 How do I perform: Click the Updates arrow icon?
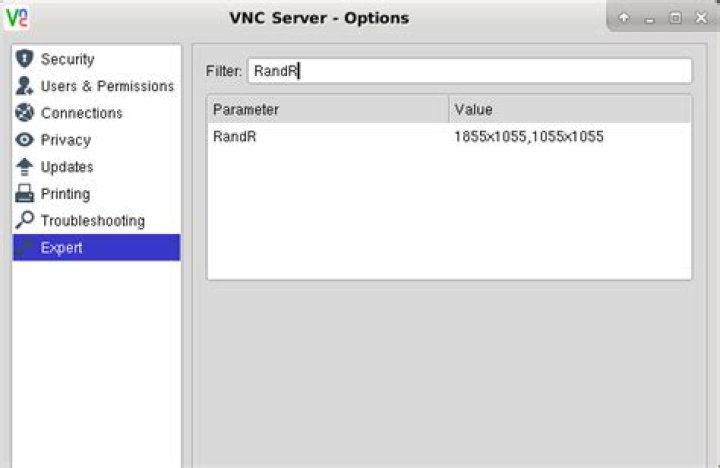[24, 167]
